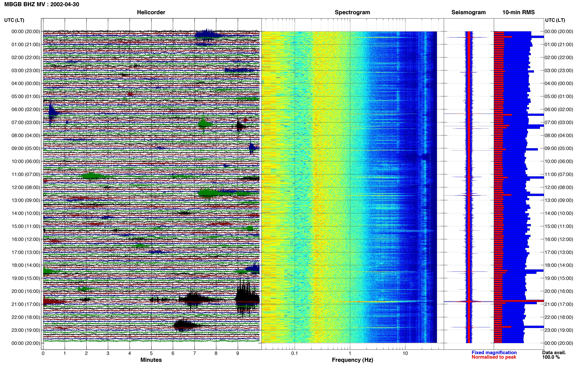Click the 'Normalised to peak' legend text
Viewport: 588px width, 368px height.
point(494,357)
